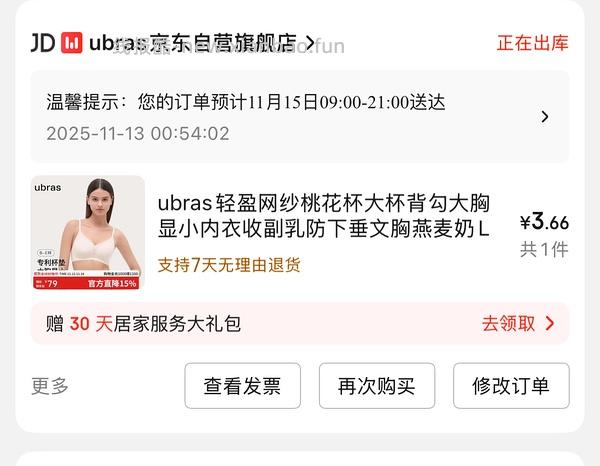Open delivery notice 温馨提示 details

tap(300, 117)
